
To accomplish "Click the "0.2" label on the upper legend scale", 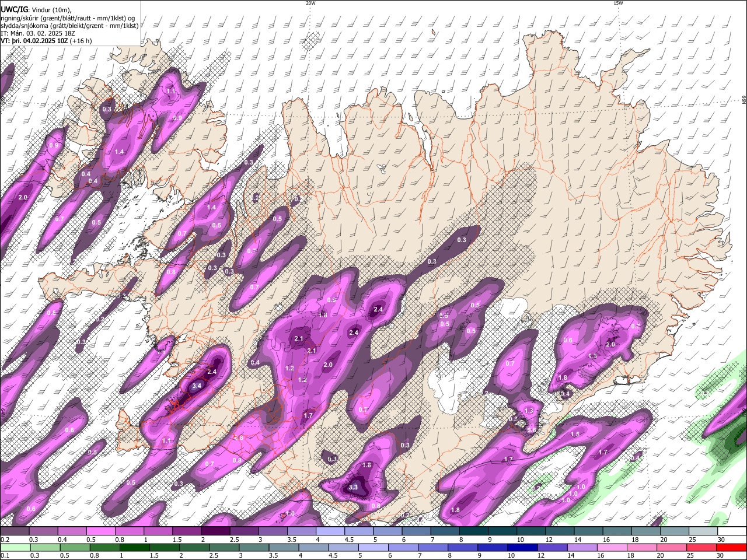I will click(x=5, y=540).
